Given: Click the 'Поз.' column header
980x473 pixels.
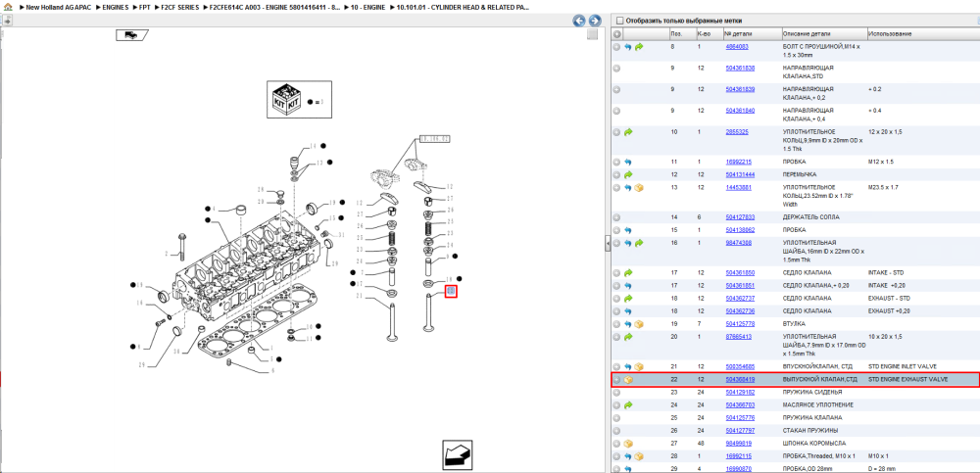Looking at the screenshot, I should [x=681, y=33].
